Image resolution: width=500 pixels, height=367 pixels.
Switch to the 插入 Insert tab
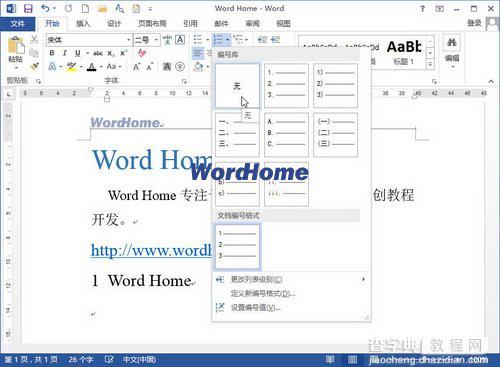point(83,23)
